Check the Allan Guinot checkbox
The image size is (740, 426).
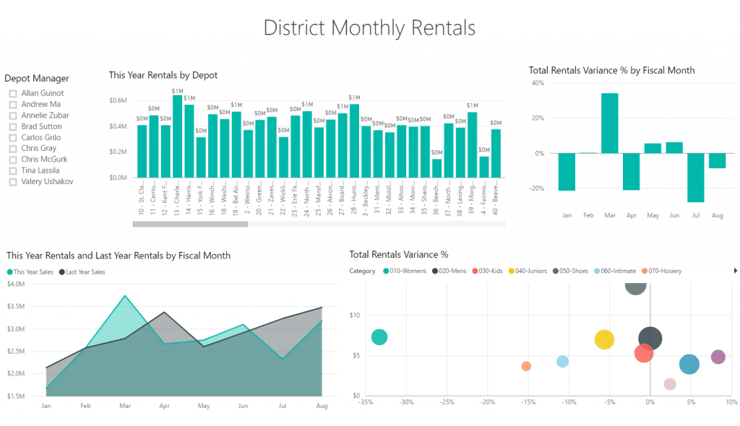[x=13, y=93]
